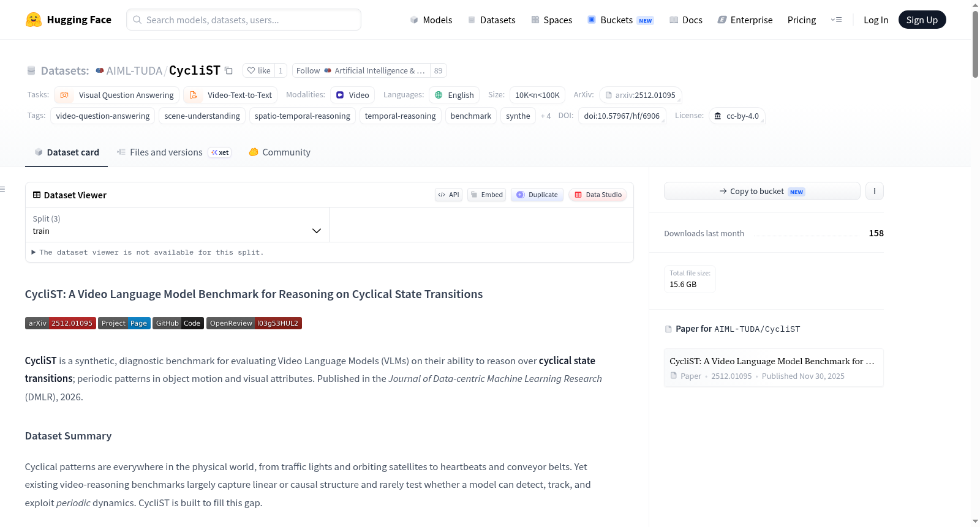Open the cc-by-4.0 license dropdown

(737, 116)
